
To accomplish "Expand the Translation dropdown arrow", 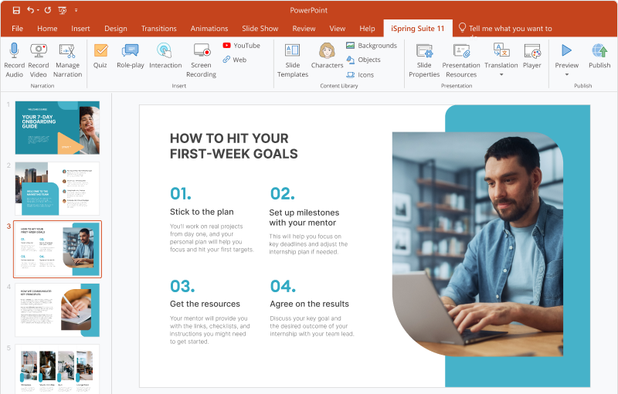I will click(x=501, y=74).
